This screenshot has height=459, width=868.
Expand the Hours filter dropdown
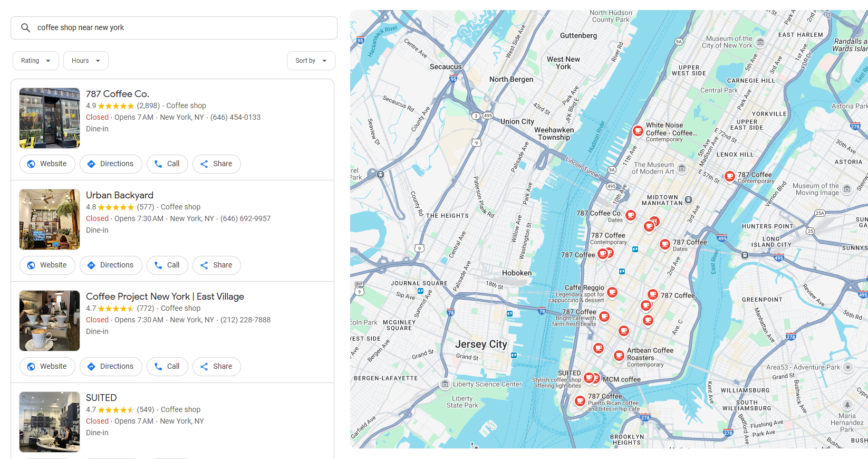[x=85, y=61]
